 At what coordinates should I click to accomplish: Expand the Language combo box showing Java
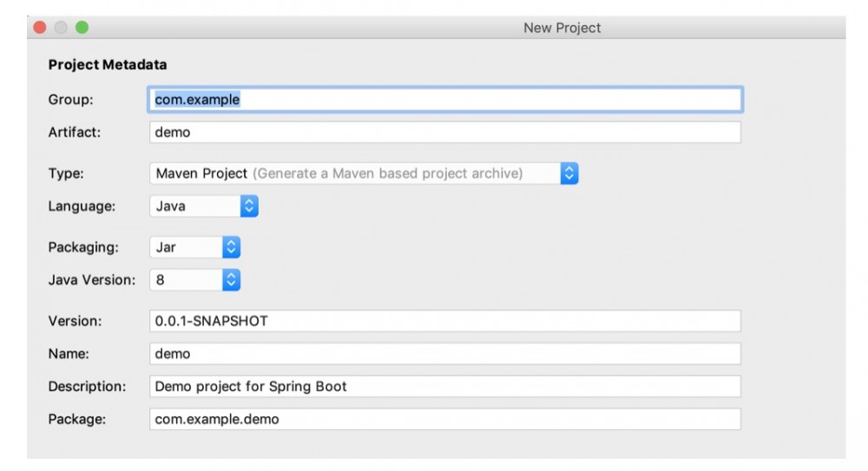[x=195, y=206]
